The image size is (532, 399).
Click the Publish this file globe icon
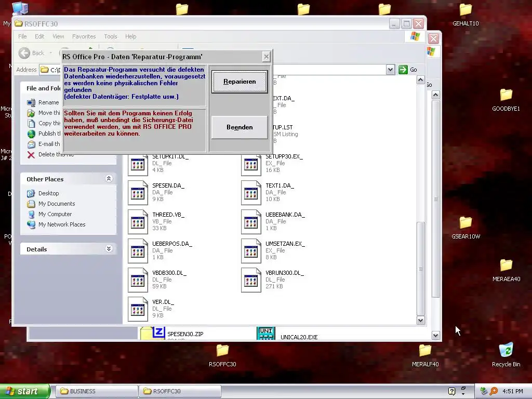click(31, 134)
